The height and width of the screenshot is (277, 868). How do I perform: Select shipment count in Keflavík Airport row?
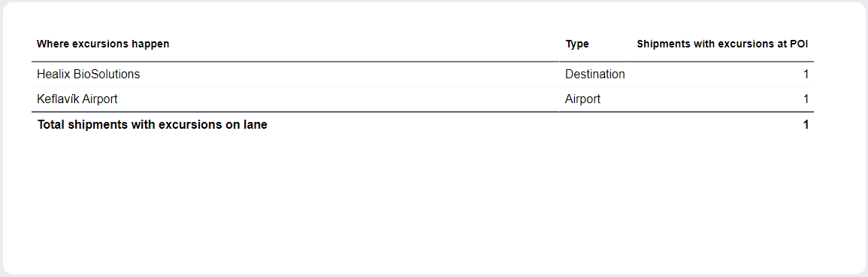click(x=806, y=99)
